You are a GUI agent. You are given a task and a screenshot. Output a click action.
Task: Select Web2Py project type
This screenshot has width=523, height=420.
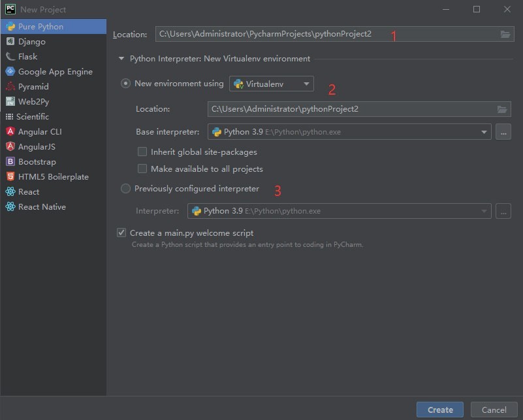[54, 101]
